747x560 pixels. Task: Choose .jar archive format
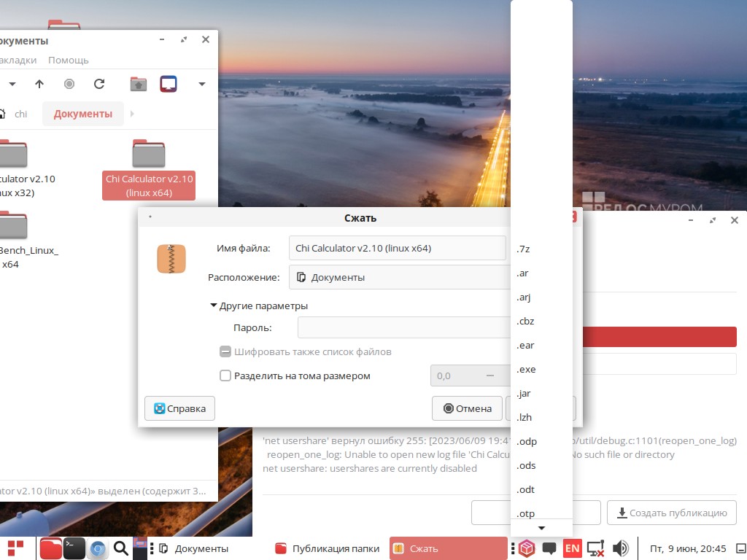tap(541, 393)
